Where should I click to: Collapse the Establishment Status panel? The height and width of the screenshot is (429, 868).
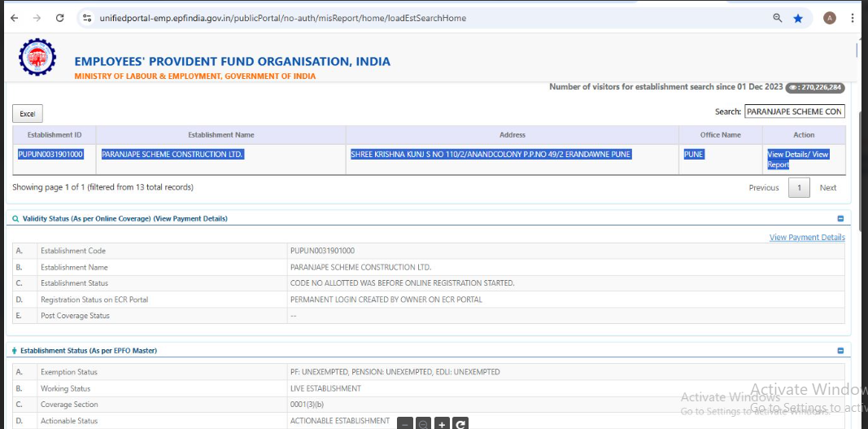click(840, 351)
